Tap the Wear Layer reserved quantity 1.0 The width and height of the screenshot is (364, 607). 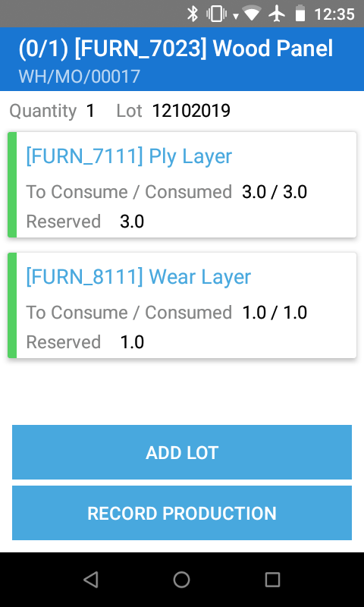(132, 342)
